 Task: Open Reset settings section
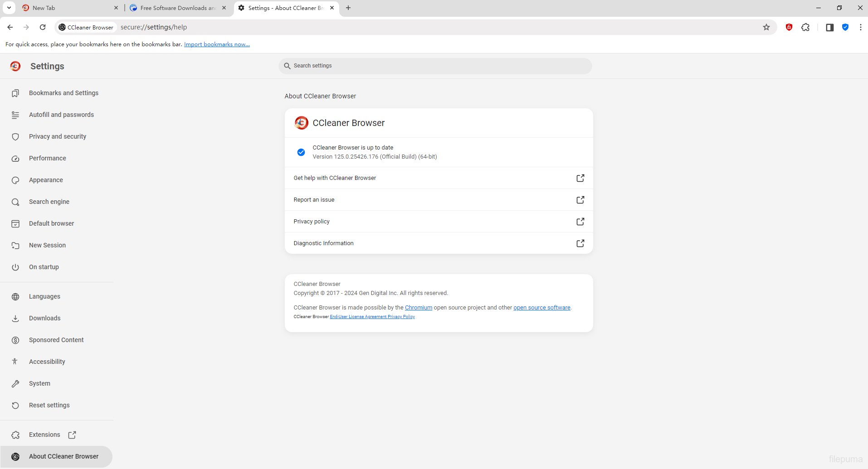(57, 405)
